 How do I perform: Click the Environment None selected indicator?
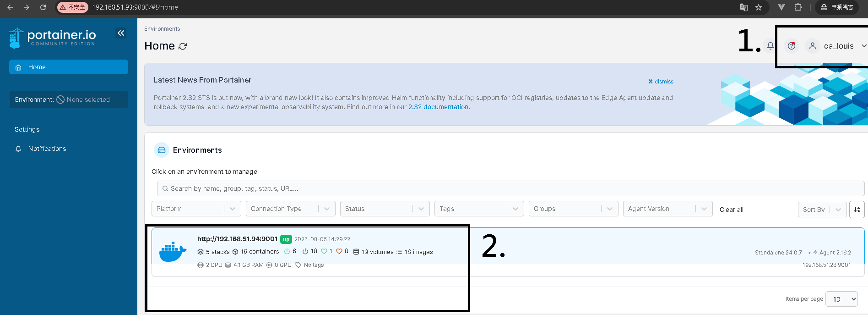69,99
